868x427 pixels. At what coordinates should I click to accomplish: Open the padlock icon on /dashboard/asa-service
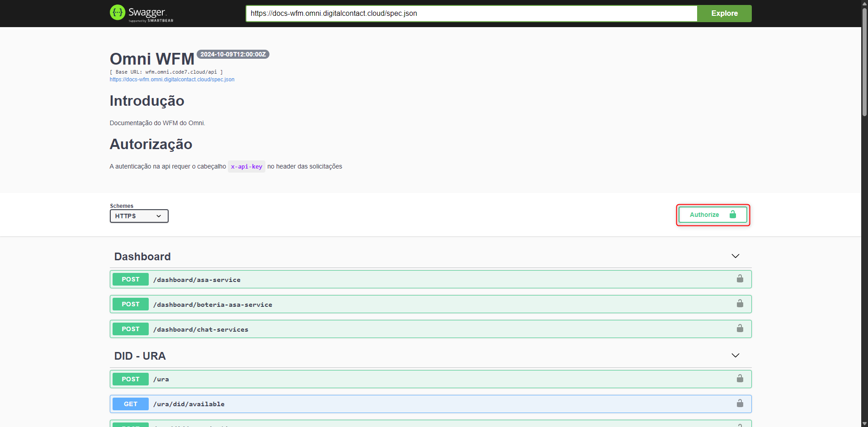[x=740, y=279]
